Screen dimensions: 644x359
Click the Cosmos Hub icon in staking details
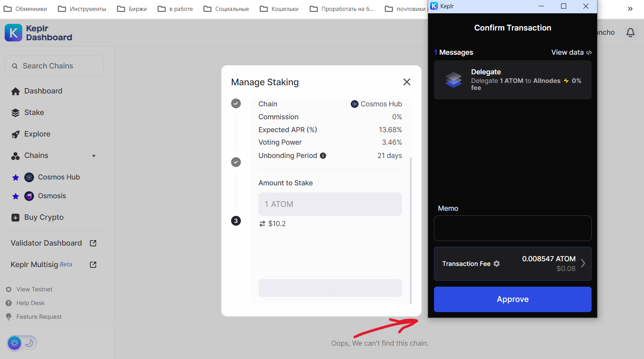click(355, 104)
